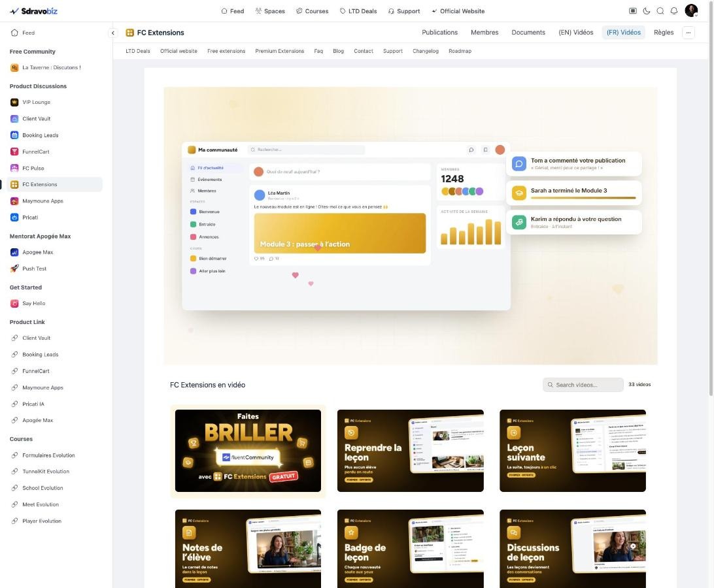Viewport: 714px width, 588px height.
Task: Open the Documents tab
Action: click(x=528, y=32)
